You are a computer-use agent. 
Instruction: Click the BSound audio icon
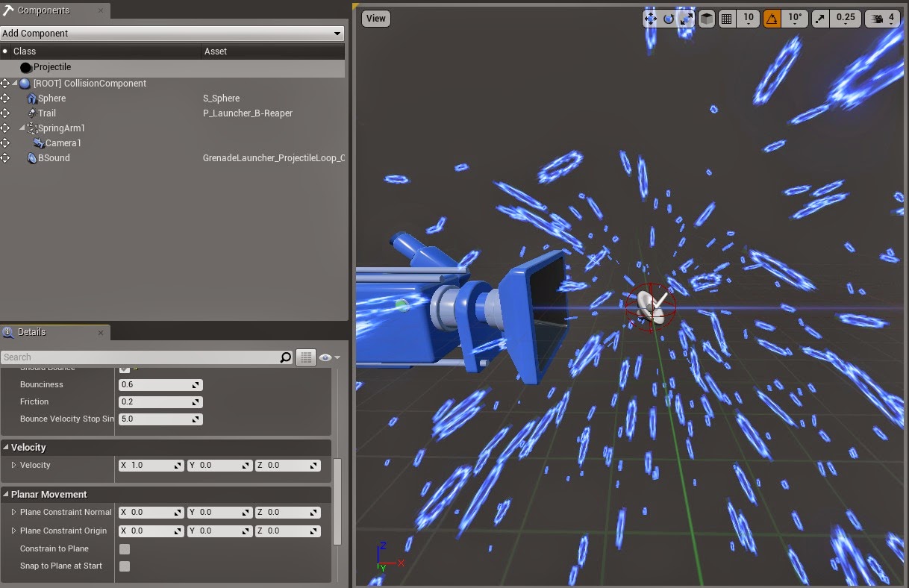[31, 158]
